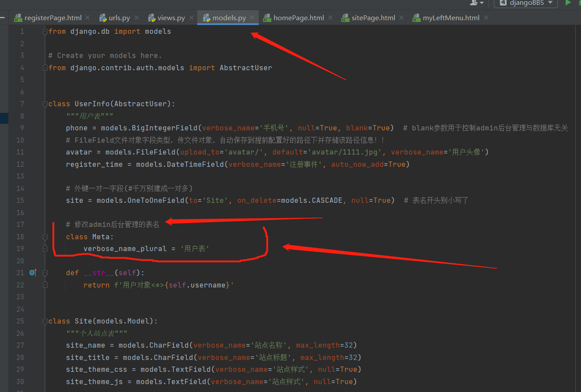Click the UserInfo class name
The height and width of the screenshot is (392, 581).
coord(92,104)
